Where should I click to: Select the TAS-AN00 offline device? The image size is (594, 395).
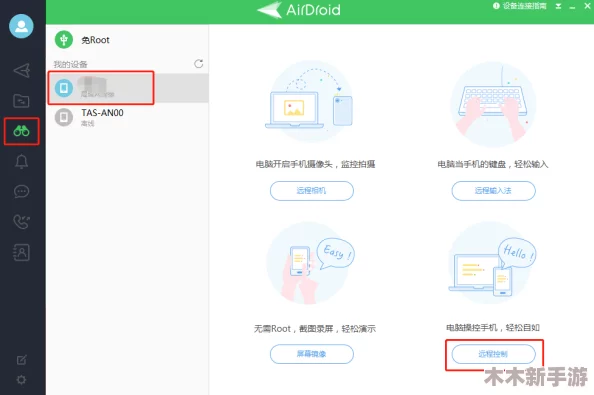click(x=127, y=117)
